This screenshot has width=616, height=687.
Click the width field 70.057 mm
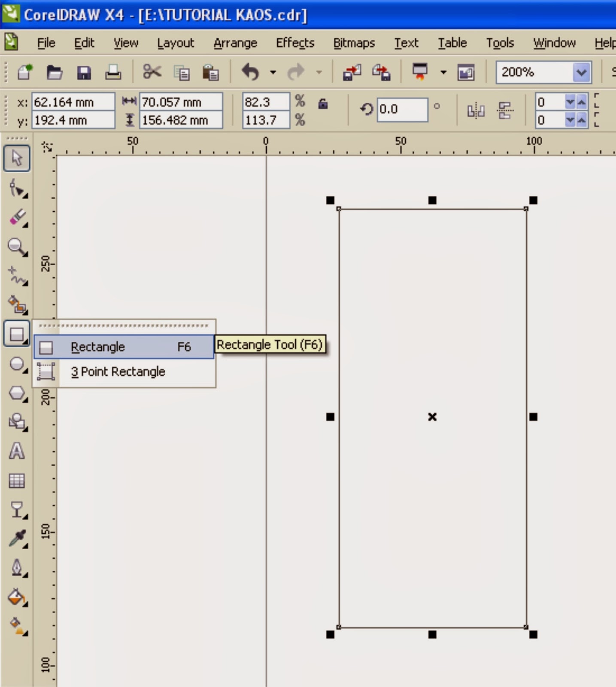click(181, 102)
